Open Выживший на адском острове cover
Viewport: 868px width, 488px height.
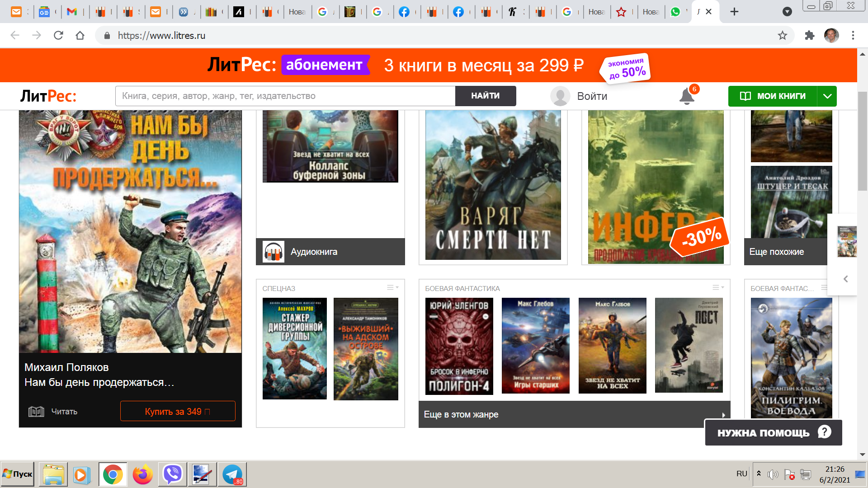[x=366, y=349]
